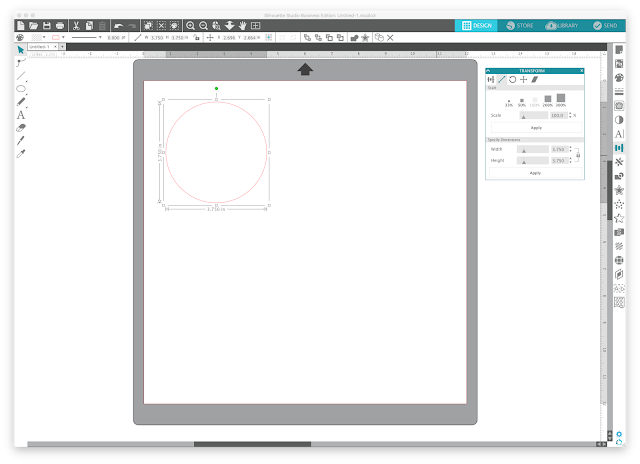Click the Scale value stepper arrows

tap(570, 115)
